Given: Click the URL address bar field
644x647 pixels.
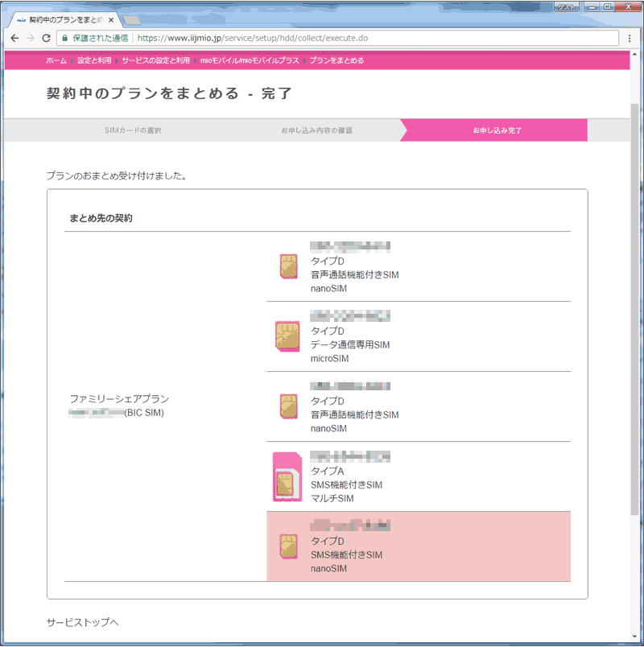Looking at the screenshot, I should [362, 38].
